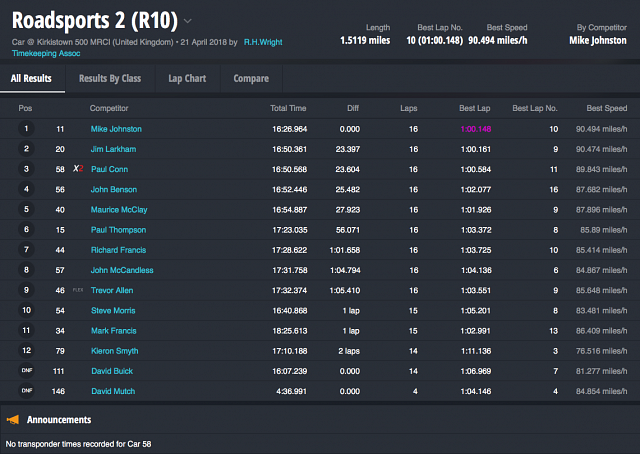Click the DNF badge for David Mutch
The width and height of the screenshot is (640, 454).
[27, 391]
